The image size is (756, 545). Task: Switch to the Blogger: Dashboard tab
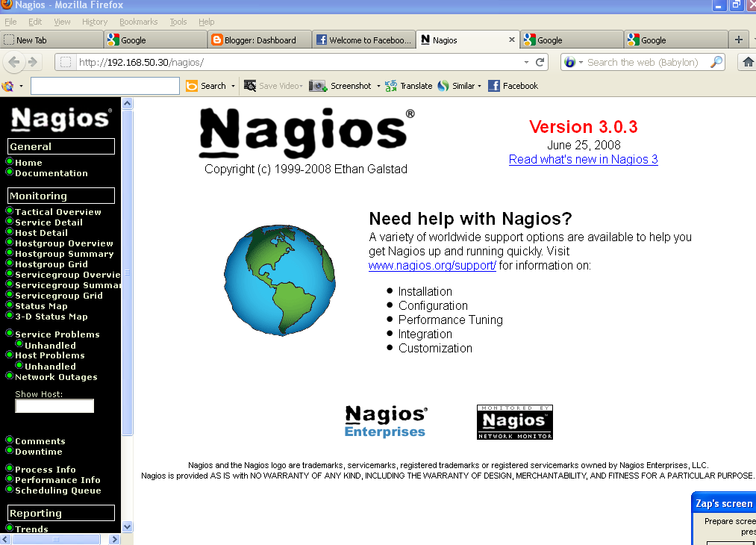coord(260,40)
